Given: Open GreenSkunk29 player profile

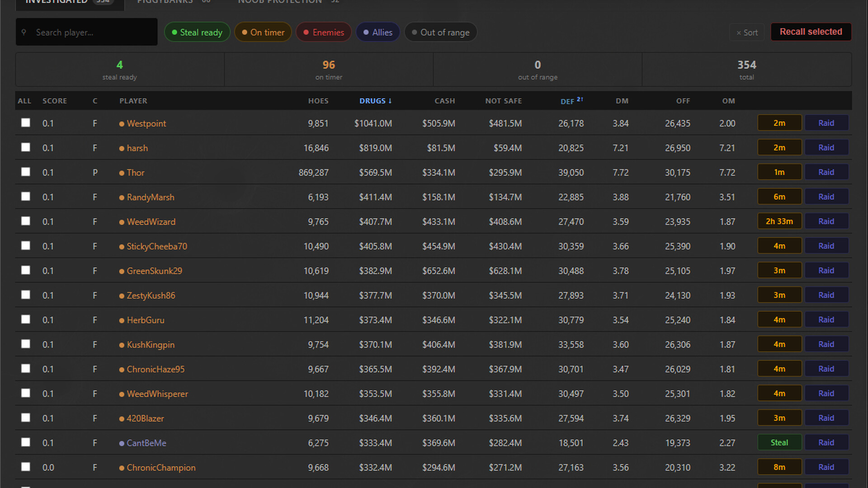Looking at the screenshot, I should 154,271.
